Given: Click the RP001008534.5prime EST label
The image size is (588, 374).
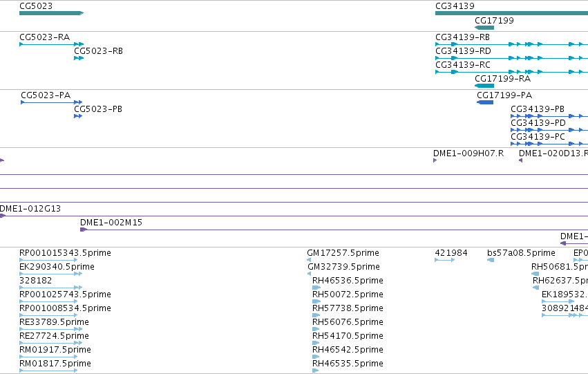Looking at the screenshot, I should 65,308.
